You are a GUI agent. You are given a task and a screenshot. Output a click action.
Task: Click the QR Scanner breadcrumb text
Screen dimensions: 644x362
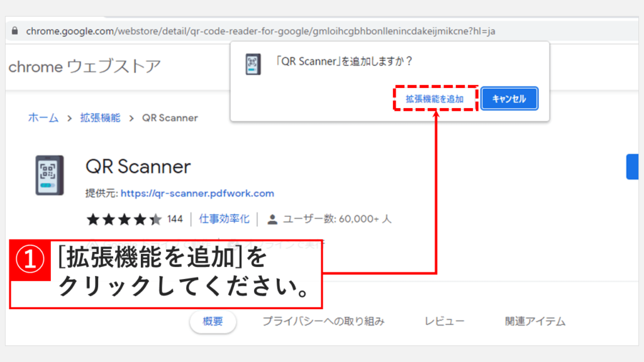(170, 118)
